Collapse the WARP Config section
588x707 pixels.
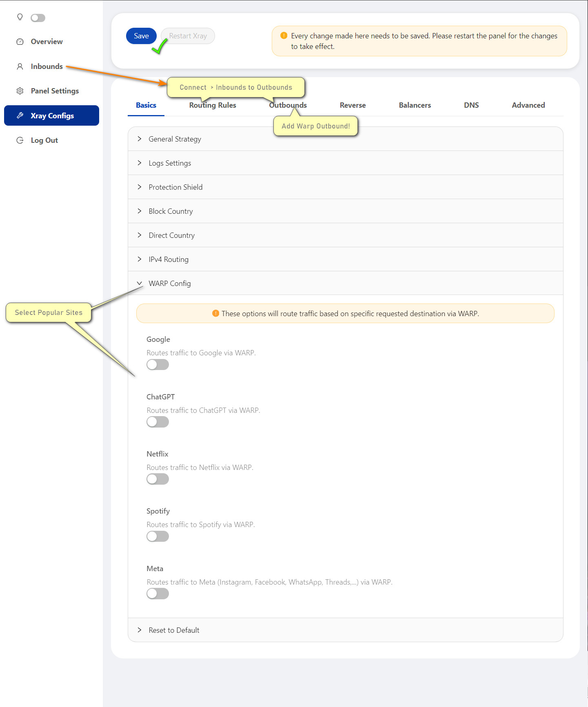point(346,284)
